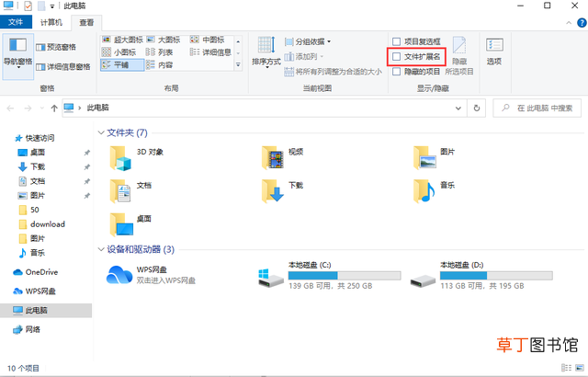
Task: Open the navigation pane (导航窗格) button
Action: (18, 55)
